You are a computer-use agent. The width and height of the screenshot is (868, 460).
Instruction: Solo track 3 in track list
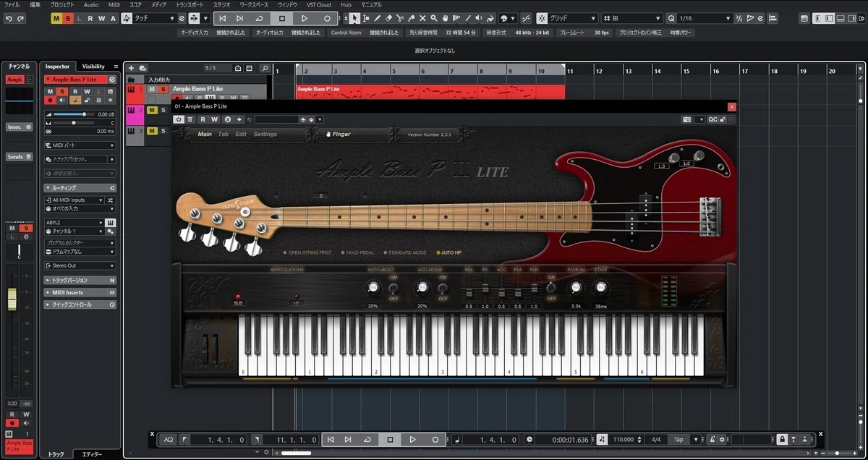pyautogui.click(x=163, y=131)
